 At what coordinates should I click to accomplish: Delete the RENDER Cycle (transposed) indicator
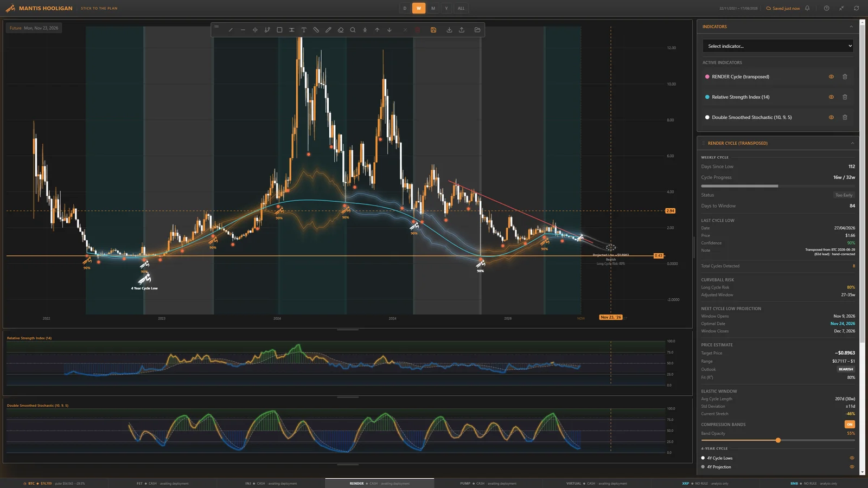(x=845, y=77)
